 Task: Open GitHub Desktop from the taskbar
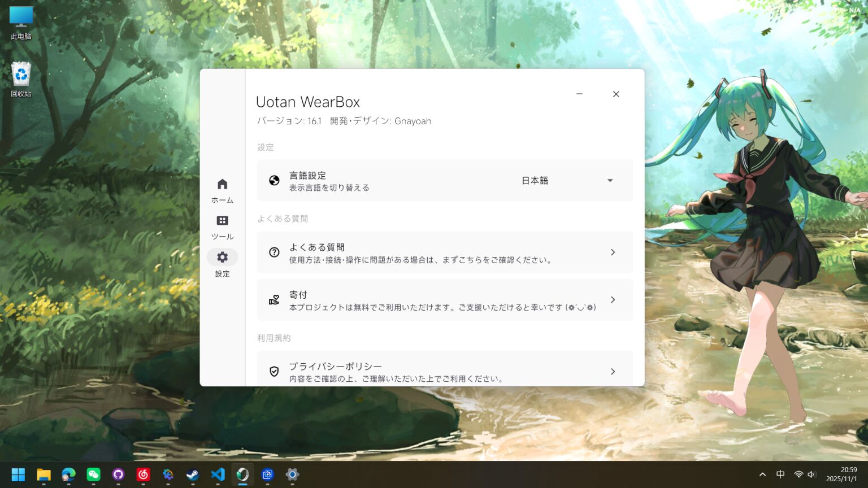point(118,475)
